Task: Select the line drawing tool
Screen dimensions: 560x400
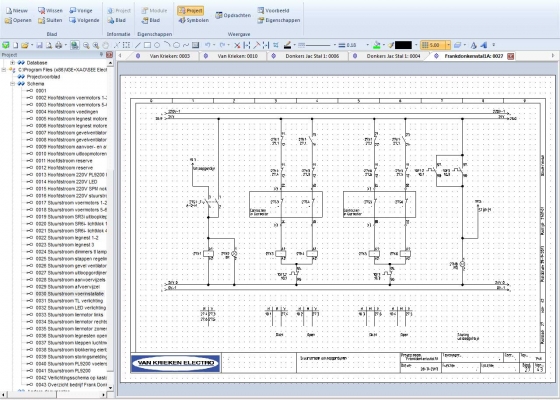Action: (138, 45)
